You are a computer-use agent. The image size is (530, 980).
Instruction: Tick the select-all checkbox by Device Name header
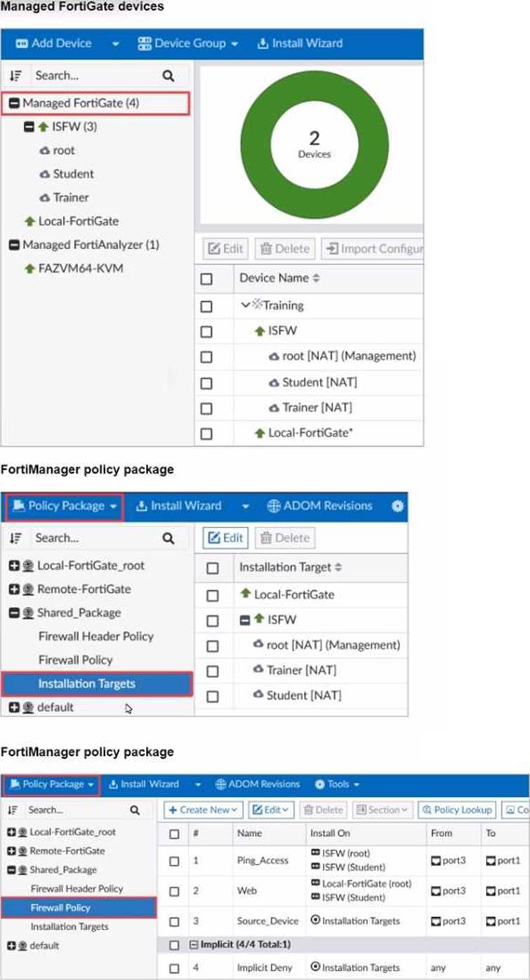pos(206,279)
